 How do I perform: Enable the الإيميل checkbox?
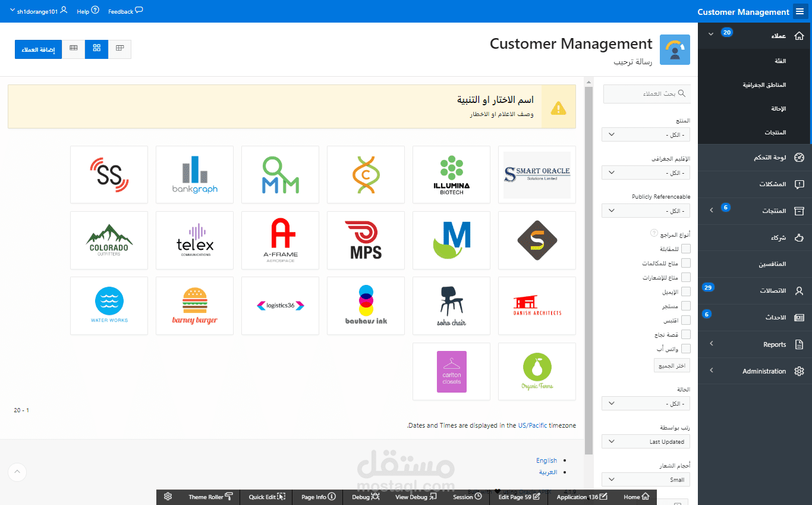click(x=686, y=291)
